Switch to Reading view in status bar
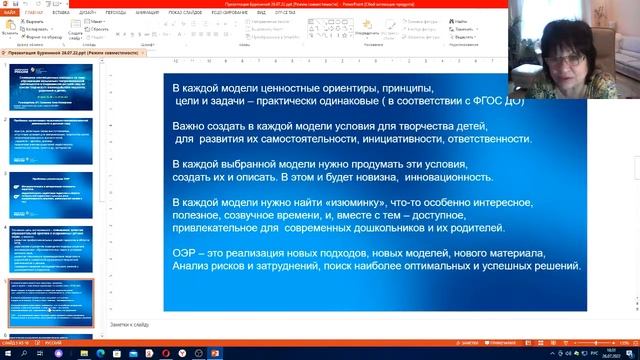 (x=553, y=343)
